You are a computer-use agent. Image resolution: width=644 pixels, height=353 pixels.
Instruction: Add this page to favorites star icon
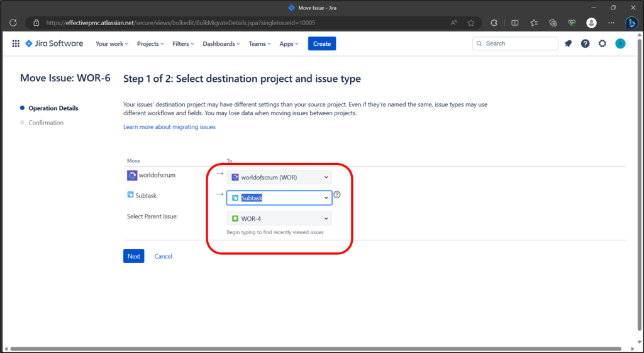point(471,23)
